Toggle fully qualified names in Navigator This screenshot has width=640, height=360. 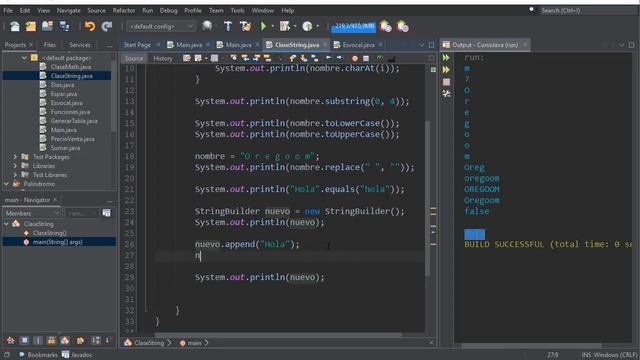tap(80, 340)
